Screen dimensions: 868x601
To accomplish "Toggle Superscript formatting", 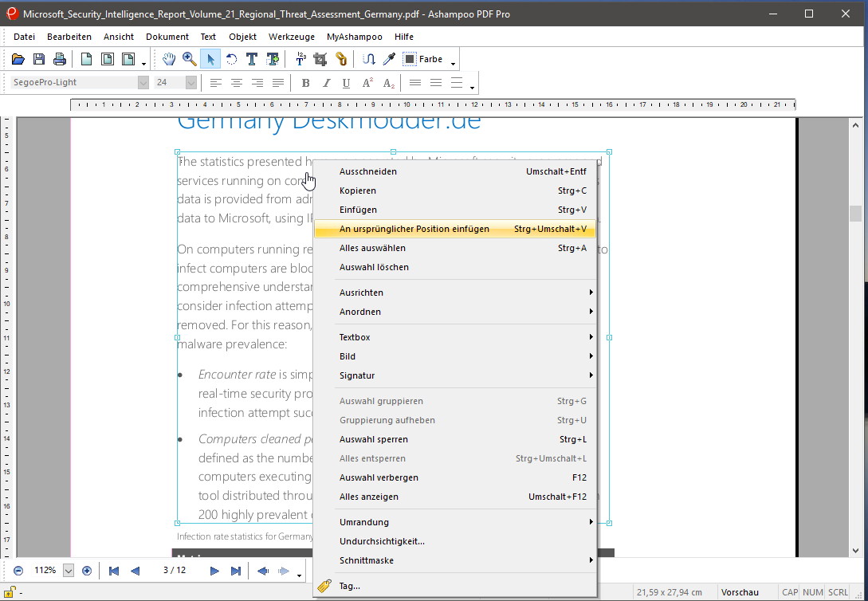I will (367, 83).
